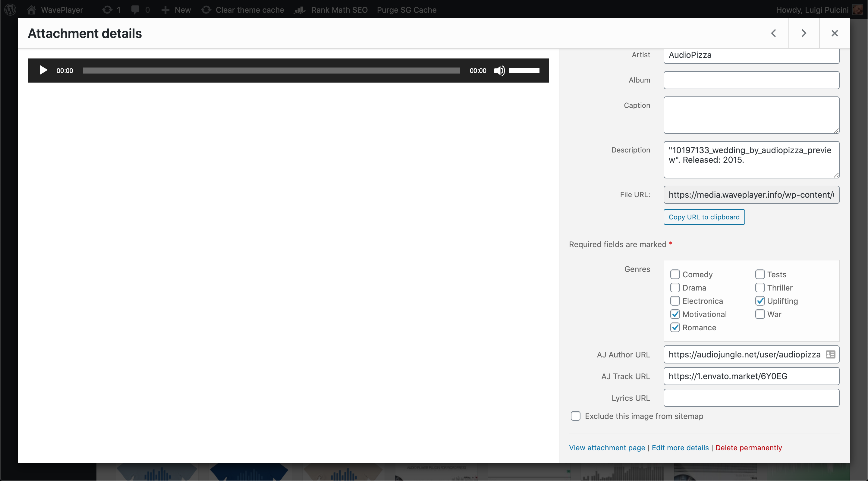The width and height of the screenshot is (868, 481).
Task: Click Purge SG Cache menu item
Action: pyautogui.click(x=406, y=9)
